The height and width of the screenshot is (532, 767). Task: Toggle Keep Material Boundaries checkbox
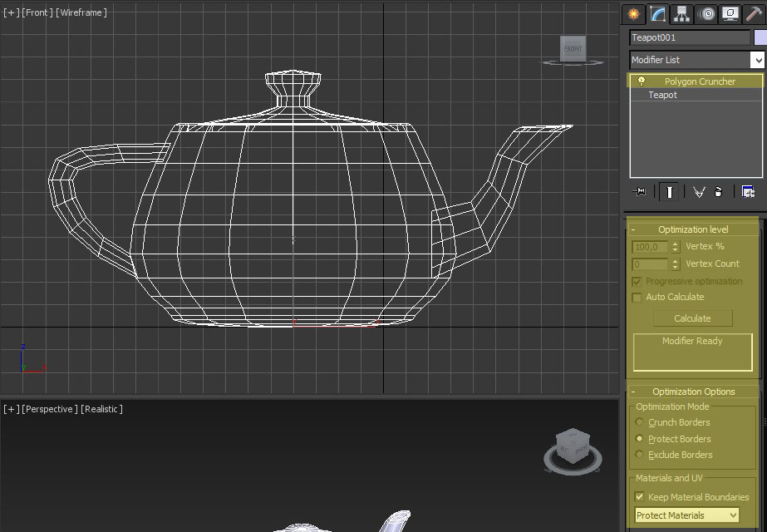639,497
